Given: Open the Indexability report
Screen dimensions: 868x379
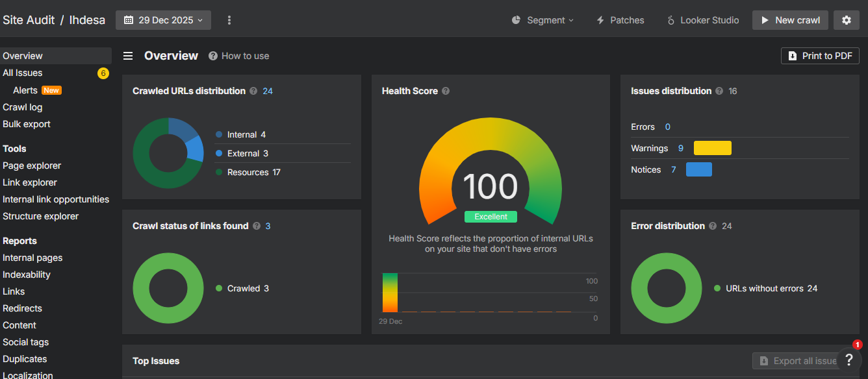Looking at the screenshot, I should 27,275.
